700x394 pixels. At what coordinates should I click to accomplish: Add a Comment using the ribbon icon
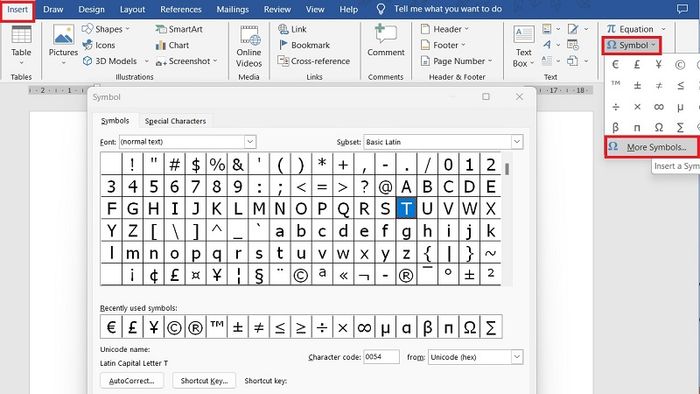coord(385,34)
